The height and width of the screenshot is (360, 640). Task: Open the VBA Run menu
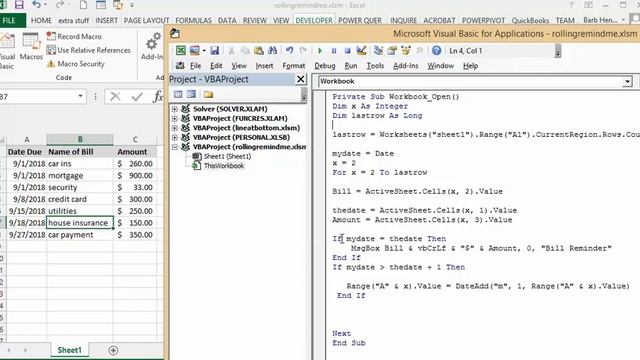(351, 66)
